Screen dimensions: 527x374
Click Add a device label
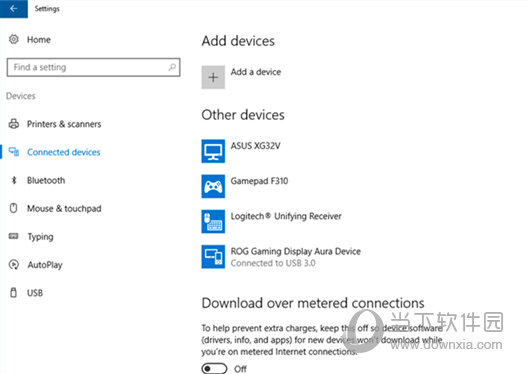coord(256,72)
